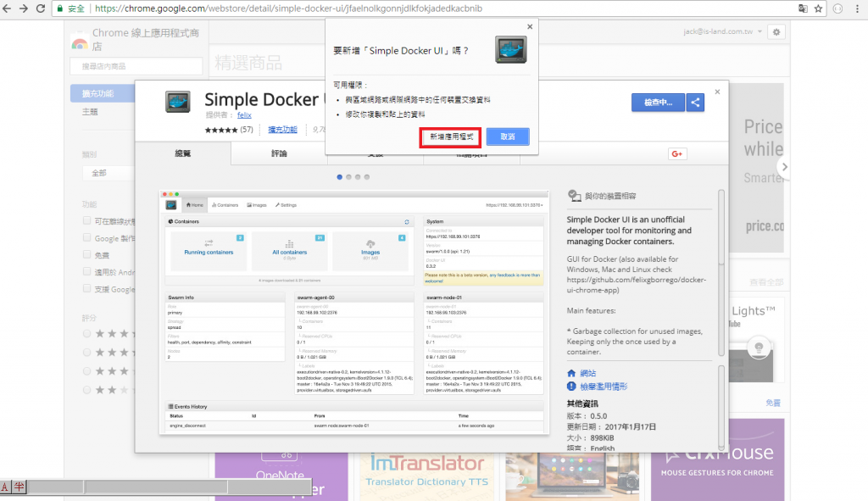The width and height of the screenshot is (868, 501).
Task: Open Web Store settings gear
Action: coord(776,32)
